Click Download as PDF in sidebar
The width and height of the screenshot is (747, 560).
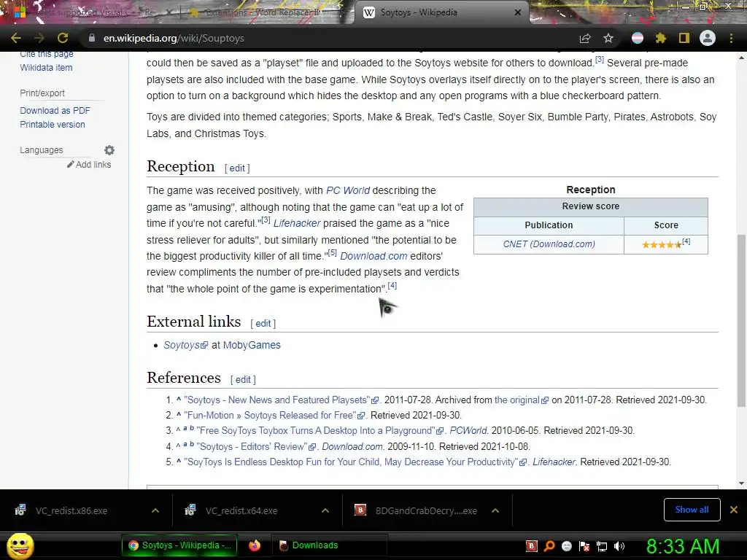[x=55, y=111]
